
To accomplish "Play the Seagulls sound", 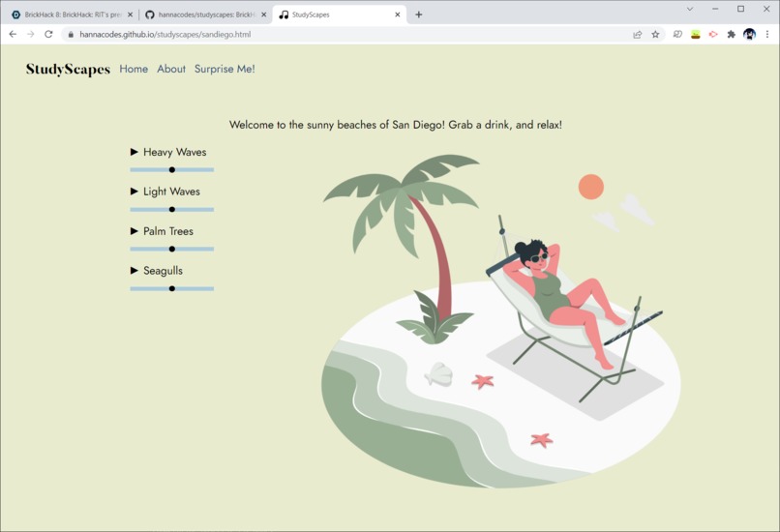I will (134, 271).
